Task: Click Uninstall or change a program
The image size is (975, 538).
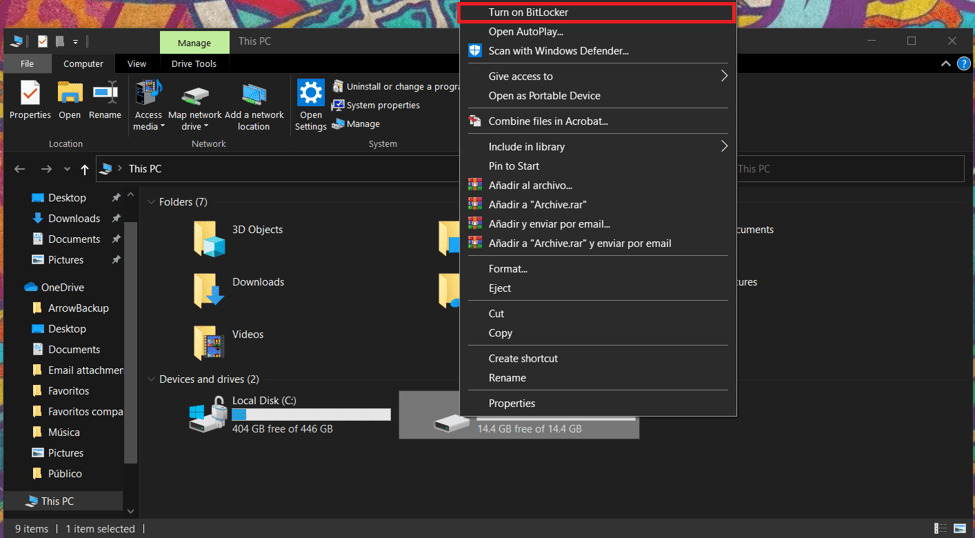Action: pos(395,87)
